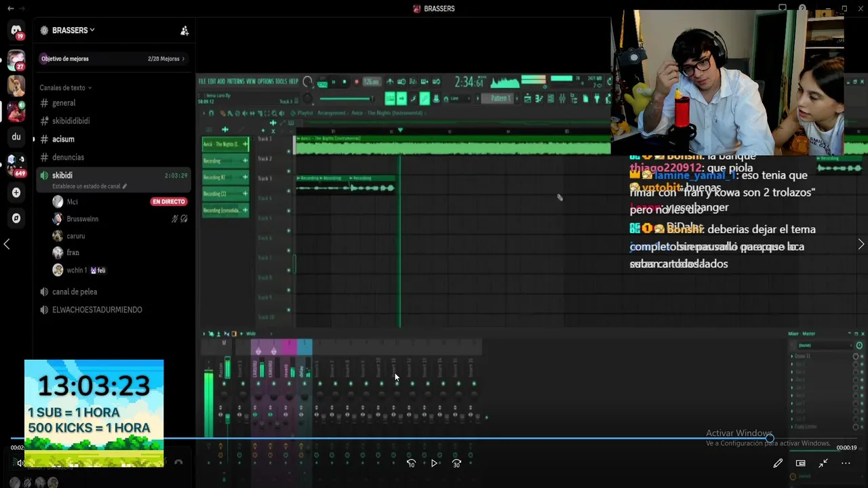Open the three-dot more options menu
Image resolution: width=868 pixels, height=488 pixels.
click(x=846, y=464)
